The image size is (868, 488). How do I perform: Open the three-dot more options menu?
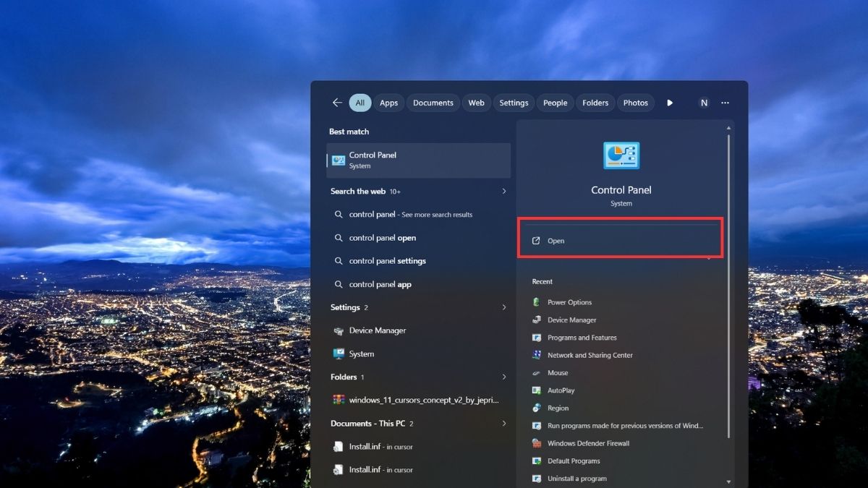coord(725,103)
